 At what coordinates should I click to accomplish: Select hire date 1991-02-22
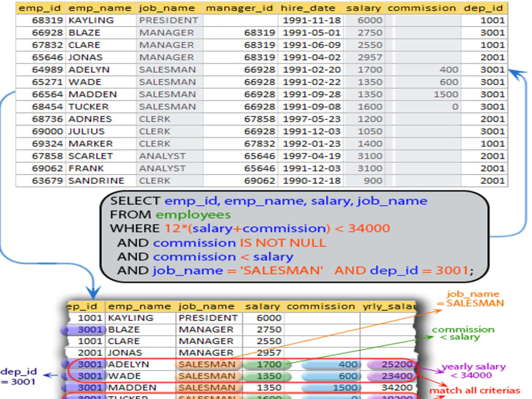pos(311,82)
